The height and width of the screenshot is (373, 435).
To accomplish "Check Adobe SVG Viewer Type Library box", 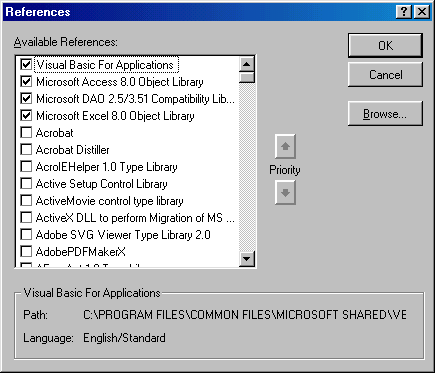I will pyautogui.click(x=26, y=234).
